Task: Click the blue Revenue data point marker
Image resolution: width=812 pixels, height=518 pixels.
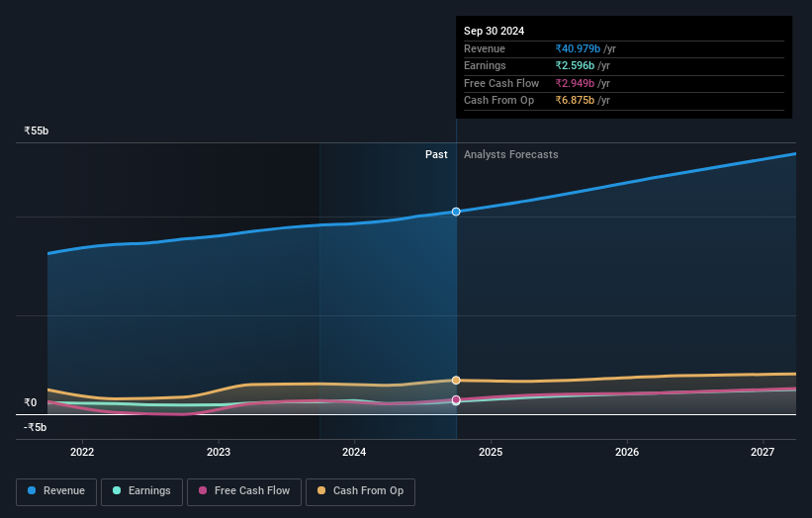Action: pyautogui.click(x=456, y=212)
